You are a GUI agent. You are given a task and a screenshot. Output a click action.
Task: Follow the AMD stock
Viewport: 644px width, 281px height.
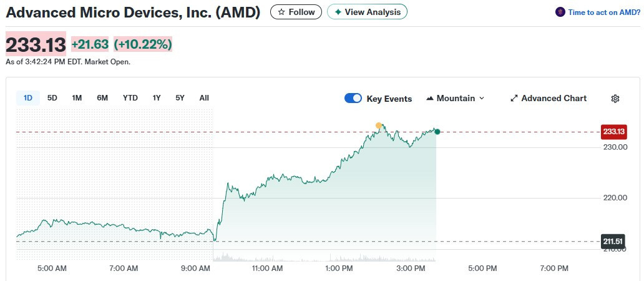(296, 12)
